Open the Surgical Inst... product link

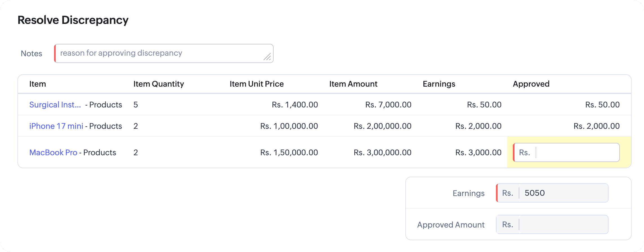click(55, 105)
